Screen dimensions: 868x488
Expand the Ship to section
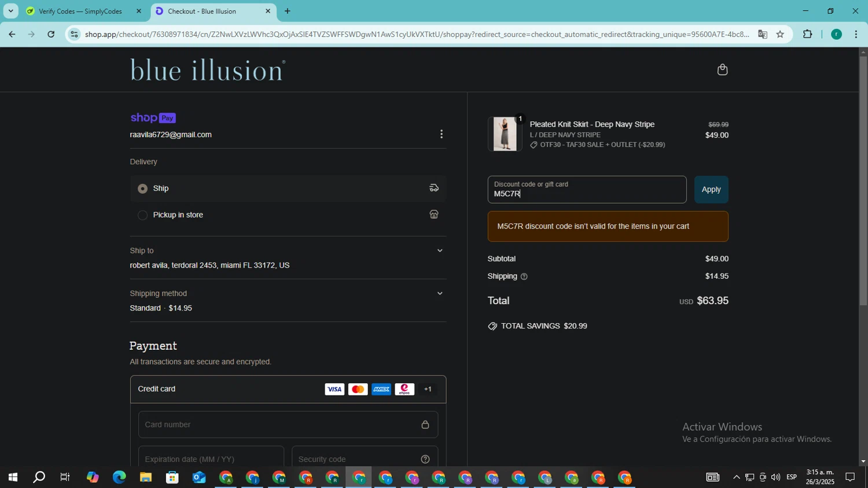pyautogui.click(x=440, y=250)
